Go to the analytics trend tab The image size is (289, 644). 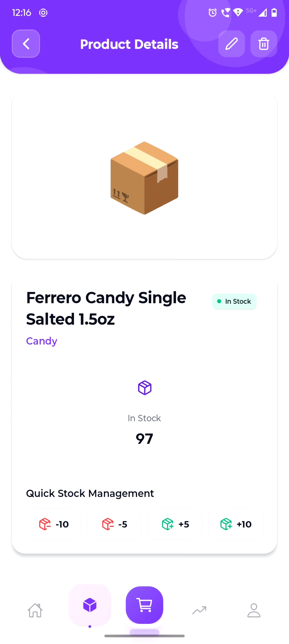(199, 610)
